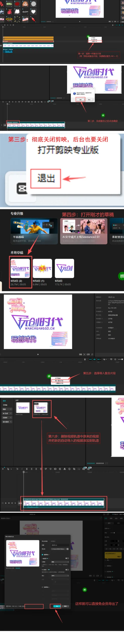Viewport: 124px width, 644px height.
Task: Switch on the 一键超清 toggle
Action: [x=67, y=558]
